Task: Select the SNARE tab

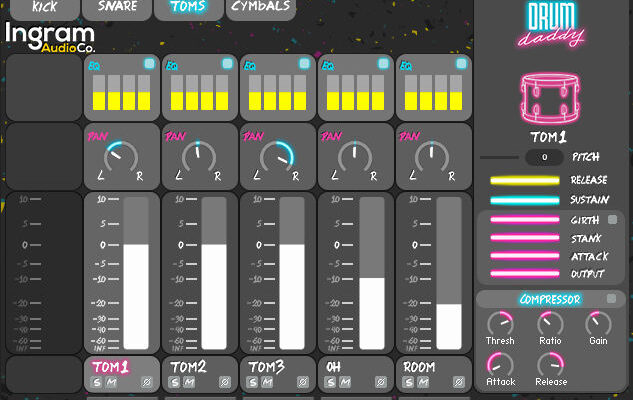Action: (x=118, y=7)
